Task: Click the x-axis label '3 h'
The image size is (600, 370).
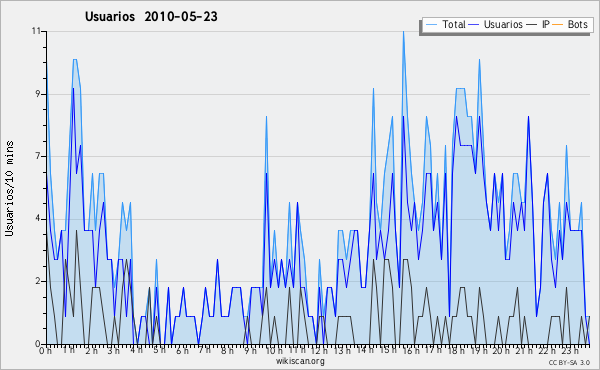Action: point(114,350)
